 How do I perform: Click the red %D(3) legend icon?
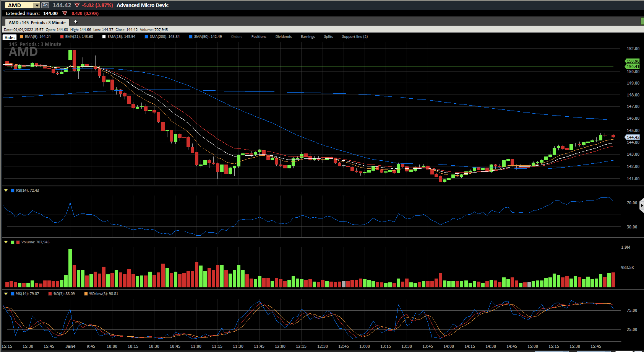(x=50, y=294)
